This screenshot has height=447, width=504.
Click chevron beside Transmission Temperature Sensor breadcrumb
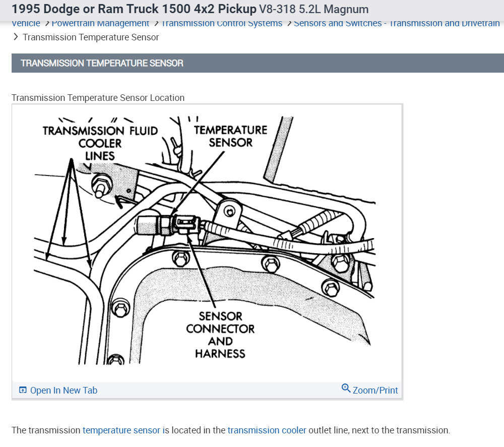point(16,37)
